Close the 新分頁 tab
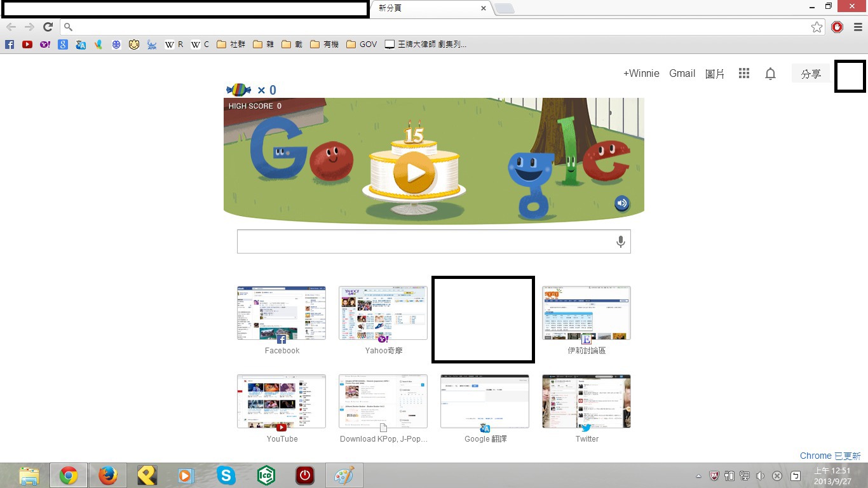868x488 pixels. pos(484,8)
